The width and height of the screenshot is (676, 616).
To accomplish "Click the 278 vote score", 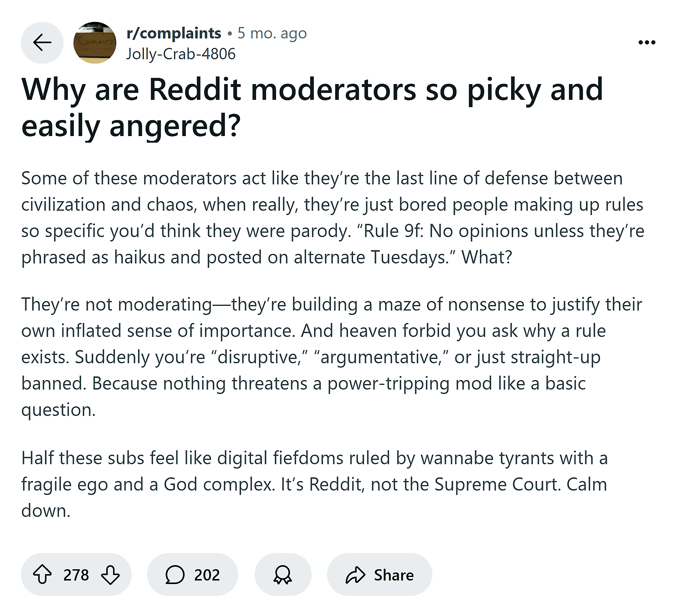I will 76,575.
